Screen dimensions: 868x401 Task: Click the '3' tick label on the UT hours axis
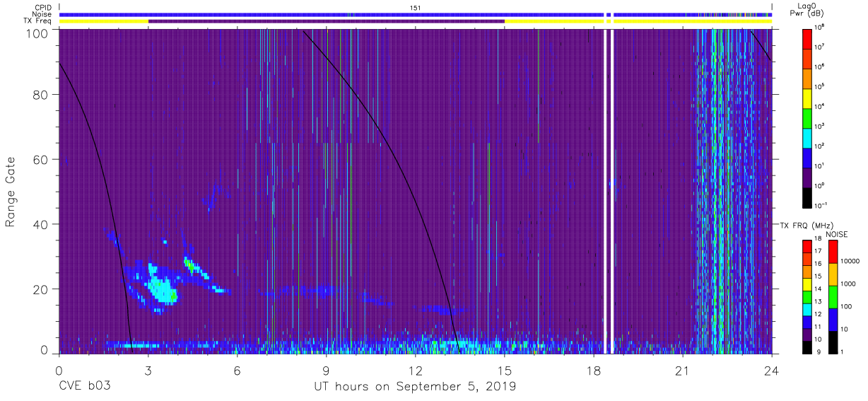coord(148,369)
